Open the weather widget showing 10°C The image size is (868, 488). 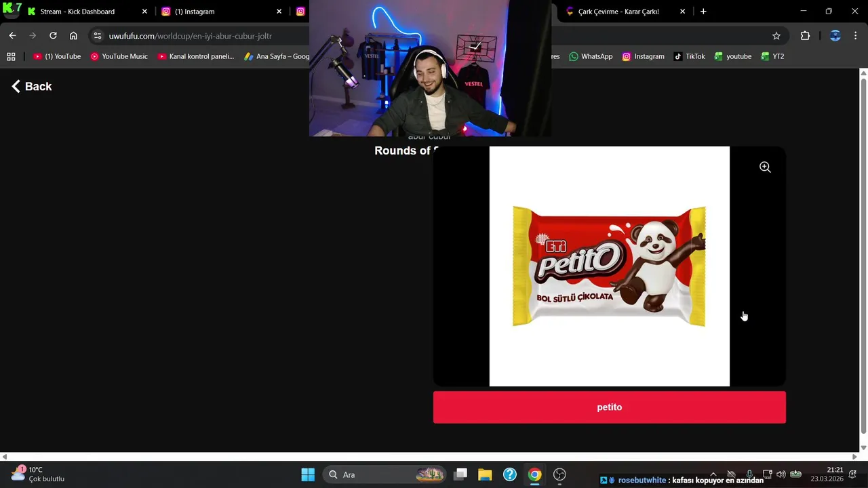coord(37,474)
